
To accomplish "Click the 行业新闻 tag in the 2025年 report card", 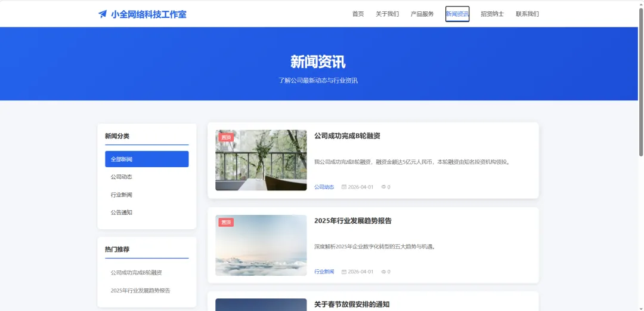I will [x=324, y=272].
